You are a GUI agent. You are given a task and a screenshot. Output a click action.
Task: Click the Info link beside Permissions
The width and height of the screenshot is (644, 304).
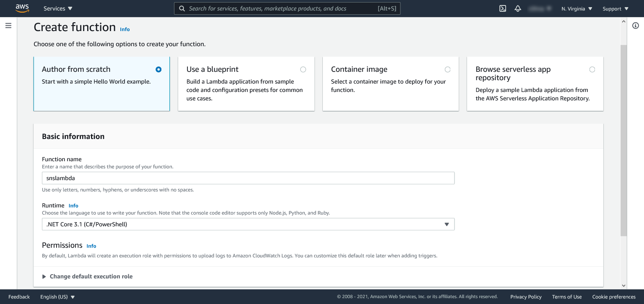coord(91,246)
